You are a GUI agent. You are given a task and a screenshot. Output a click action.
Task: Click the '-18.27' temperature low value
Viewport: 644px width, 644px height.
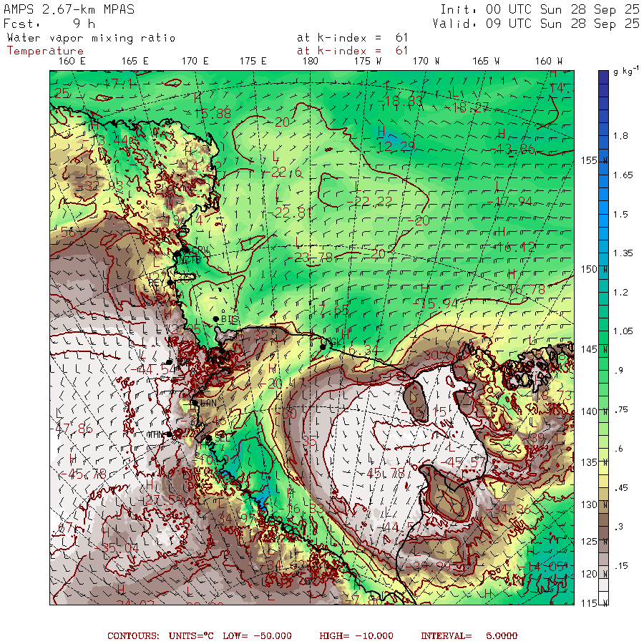pyautogui.click(x=466, y=107)
